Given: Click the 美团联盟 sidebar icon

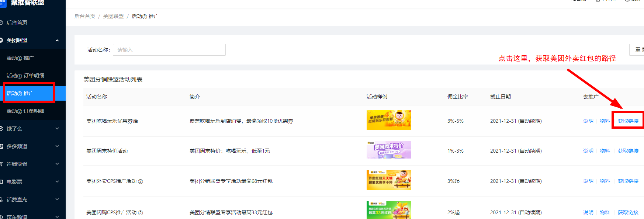Looking at the screenshot, I should 1,40.
